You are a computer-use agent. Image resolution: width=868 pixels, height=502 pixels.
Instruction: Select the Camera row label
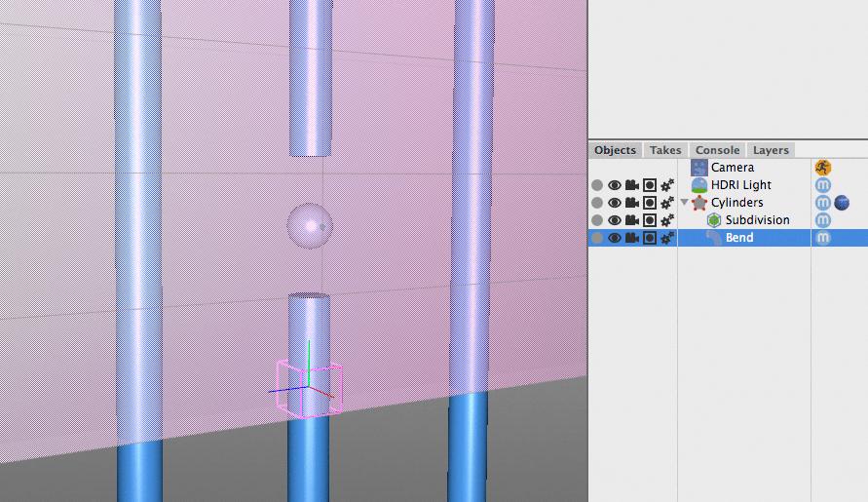[733, 168]
